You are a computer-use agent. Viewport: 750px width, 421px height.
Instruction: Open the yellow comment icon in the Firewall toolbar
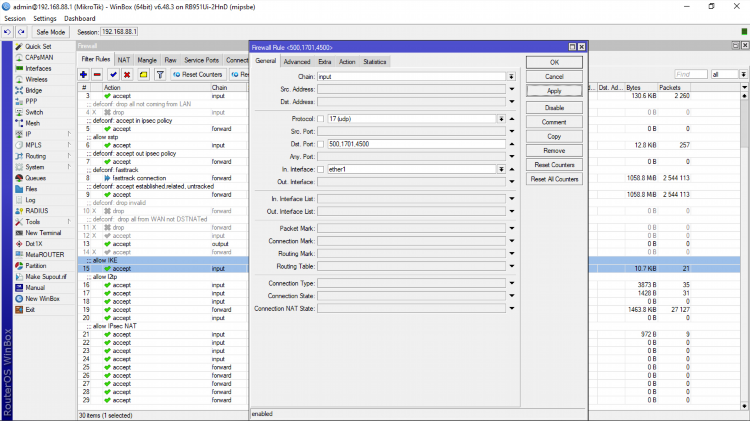tap(143, 75)
